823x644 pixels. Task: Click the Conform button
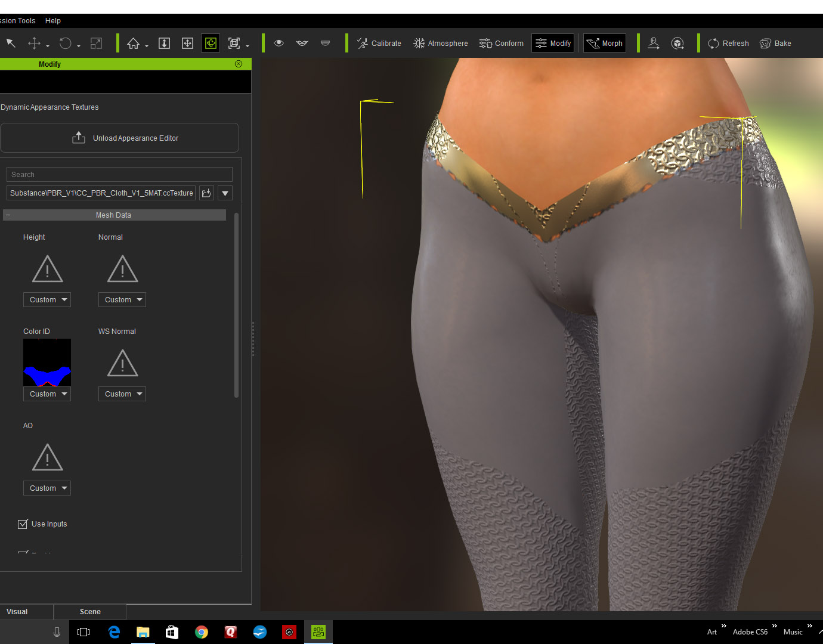502,43
